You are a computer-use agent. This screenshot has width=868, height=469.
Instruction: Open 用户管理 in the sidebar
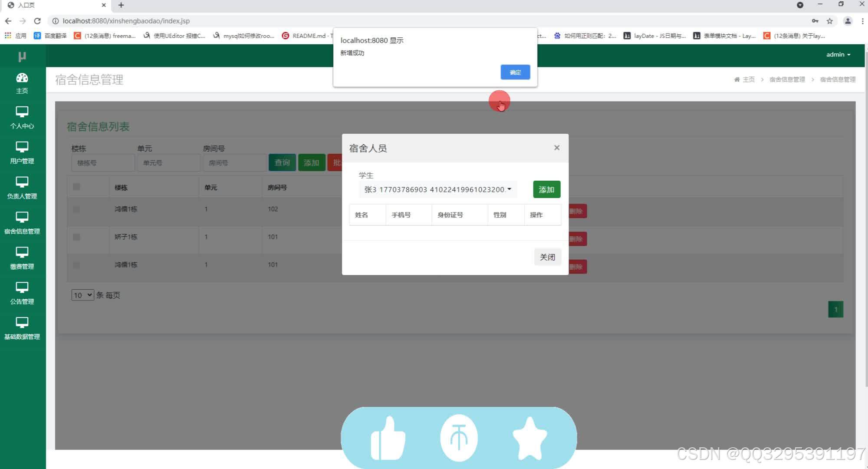pos(22,153)
